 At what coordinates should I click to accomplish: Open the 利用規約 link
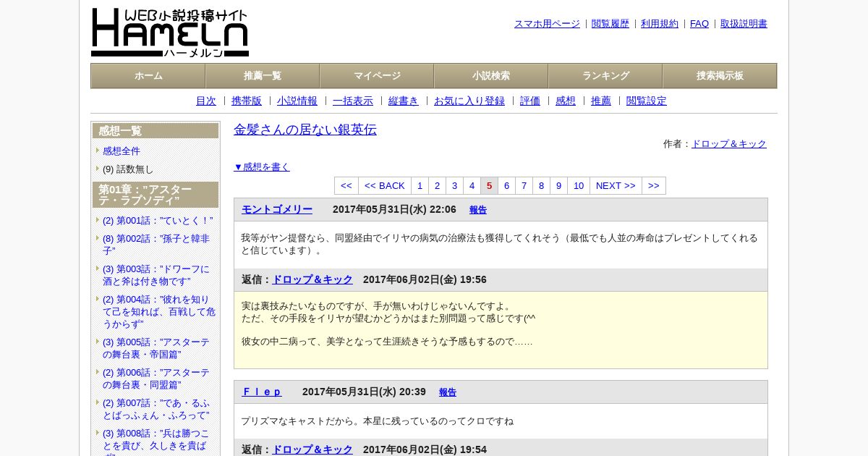660,23
